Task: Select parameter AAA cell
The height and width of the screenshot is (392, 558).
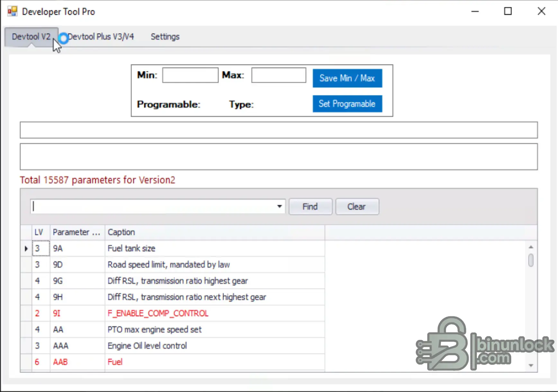Action: [77, 346]
